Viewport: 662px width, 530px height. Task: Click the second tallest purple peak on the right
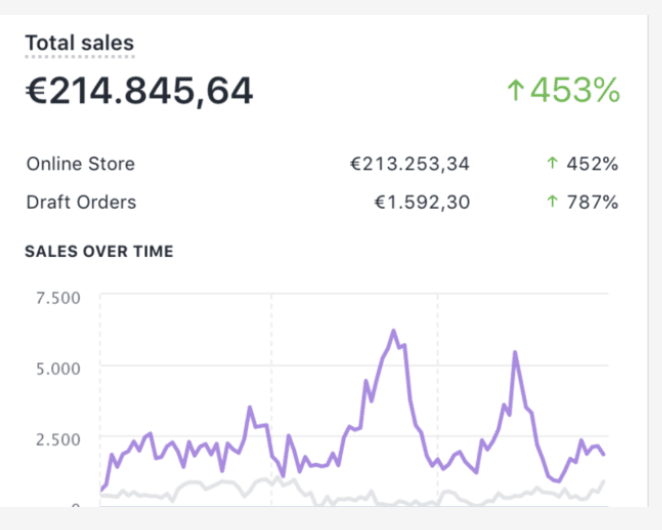pos(514,353)
